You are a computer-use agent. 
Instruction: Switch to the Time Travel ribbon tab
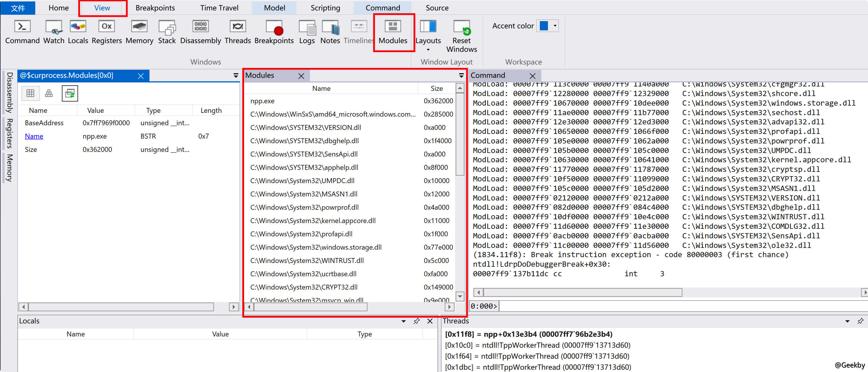click(219, 8)
